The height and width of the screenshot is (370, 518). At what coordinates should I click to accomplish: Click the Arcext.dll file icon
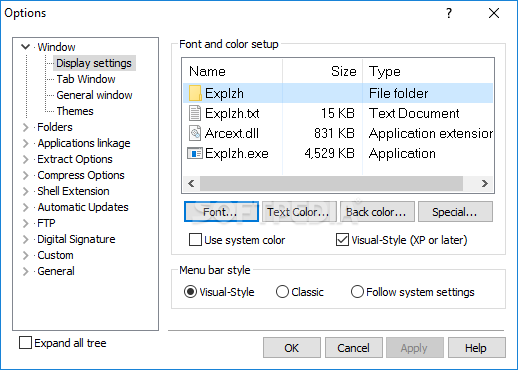195,133
